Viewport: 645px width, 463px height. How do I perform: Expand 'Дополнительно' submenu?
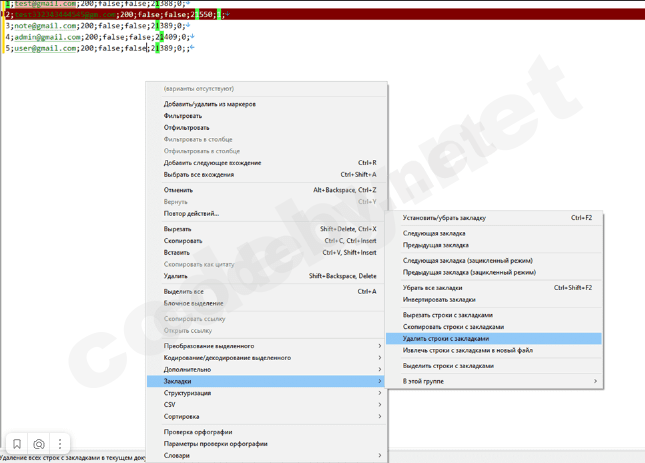(x=267, y=369)
